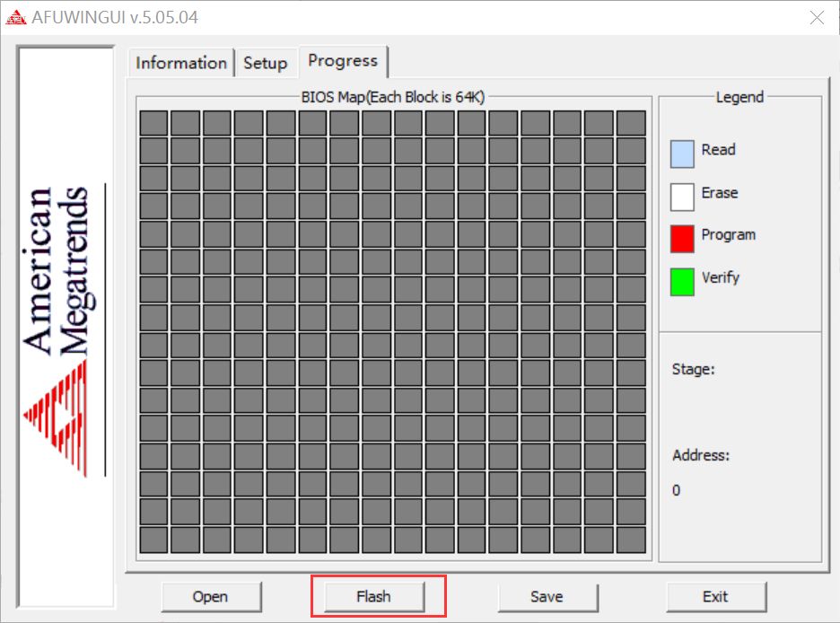Click the white Erase legend swatch
The width and height of the screenshot is (840, 623).
pos(682,197)
